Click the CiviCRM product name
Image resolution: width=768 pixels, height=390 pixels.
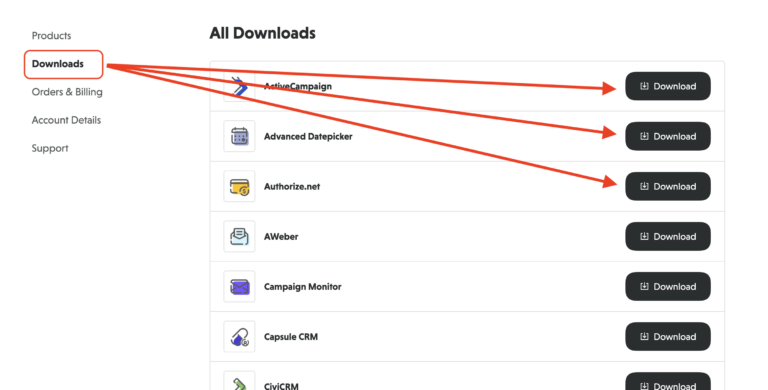(x=281, y=386)
